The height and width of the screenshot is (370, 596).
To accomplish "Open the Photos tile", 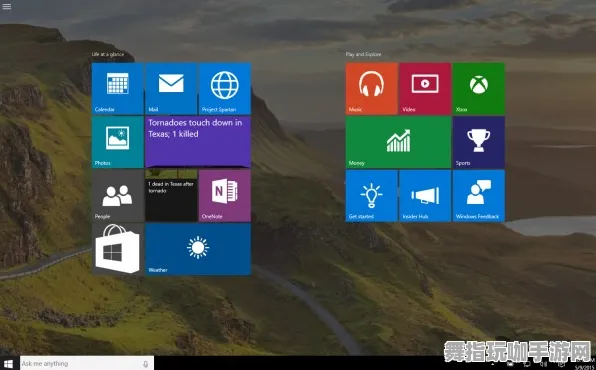I will pyautogui.click(x=117, y=142).
